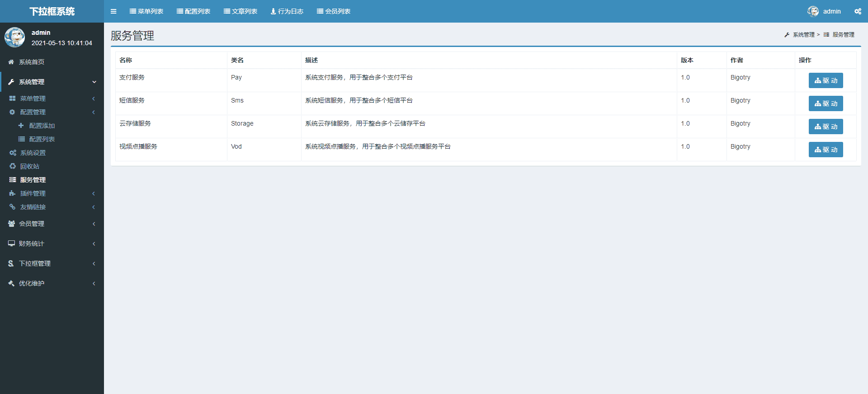Expand the 会员管理 menu arrow
The height and width of the screenshot is (394, 868).
click(x=94, y=224)
